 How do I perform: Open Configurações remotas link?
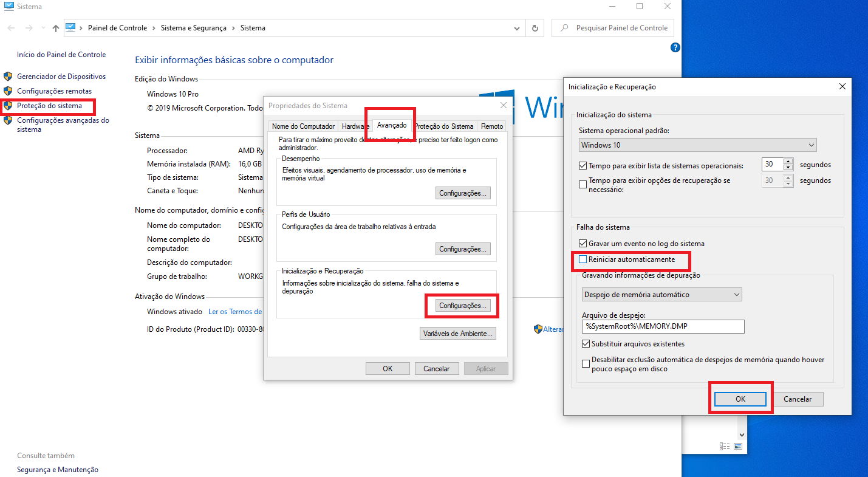click(55, 91)
